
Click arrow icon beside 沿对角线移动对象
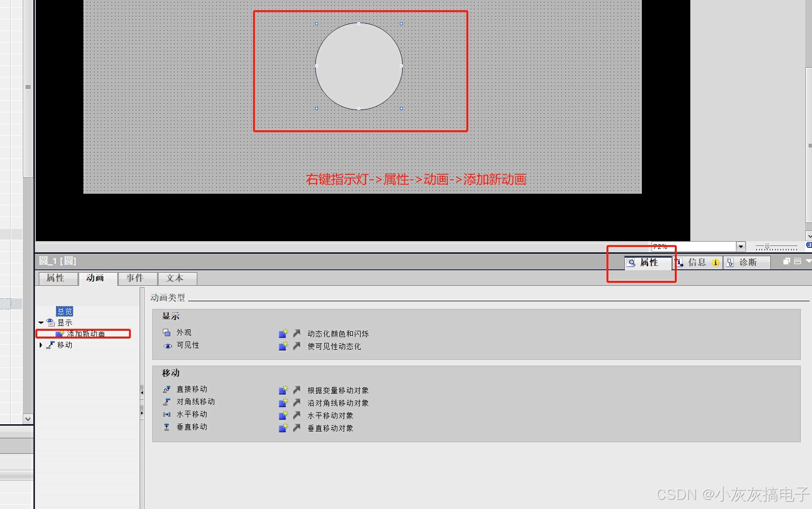(297, 402)
